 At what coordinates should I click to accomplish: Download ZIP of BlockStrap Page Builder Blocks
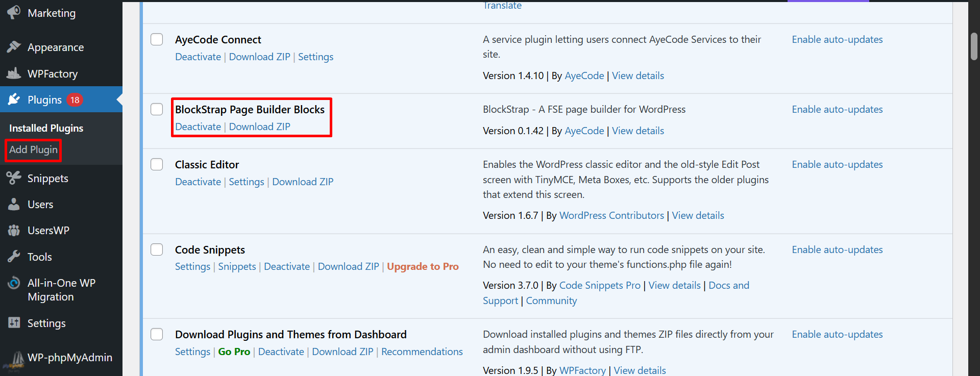coord(259,127)
